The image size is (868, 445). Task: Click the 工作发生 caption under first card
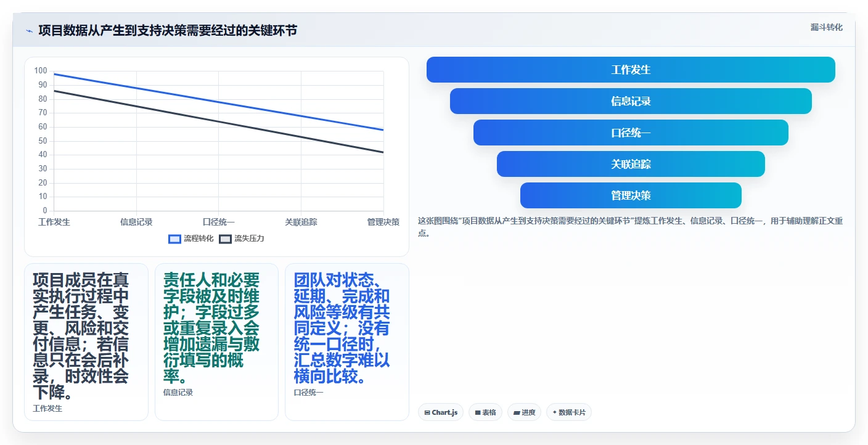pyautogui.click(x=47, y=408)
